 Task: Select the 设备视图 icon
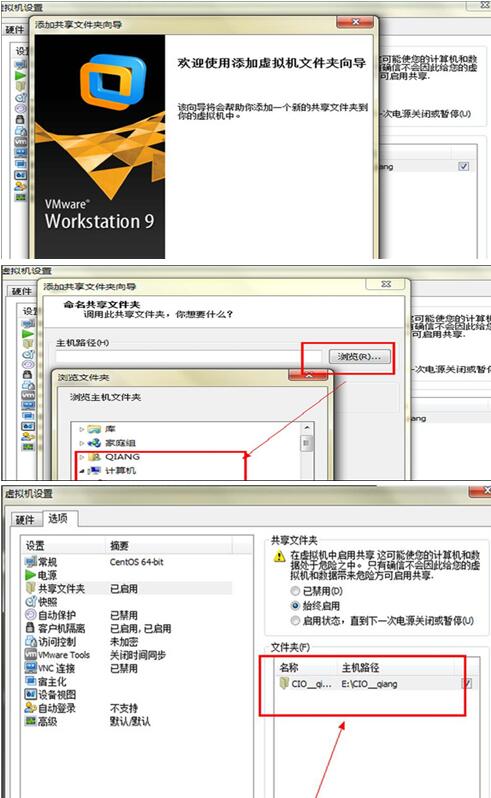(31, 694)
